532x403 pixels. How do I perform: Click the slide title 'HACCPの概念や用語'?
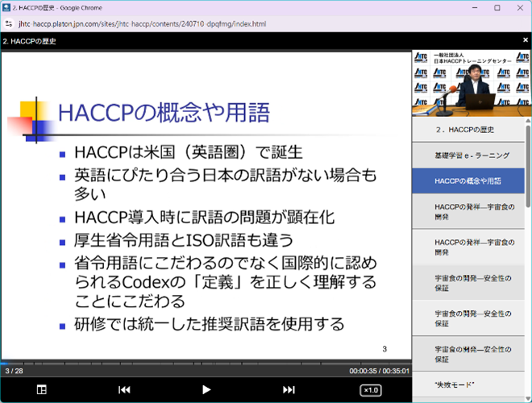pyautogui.click(x=164, y=113)
